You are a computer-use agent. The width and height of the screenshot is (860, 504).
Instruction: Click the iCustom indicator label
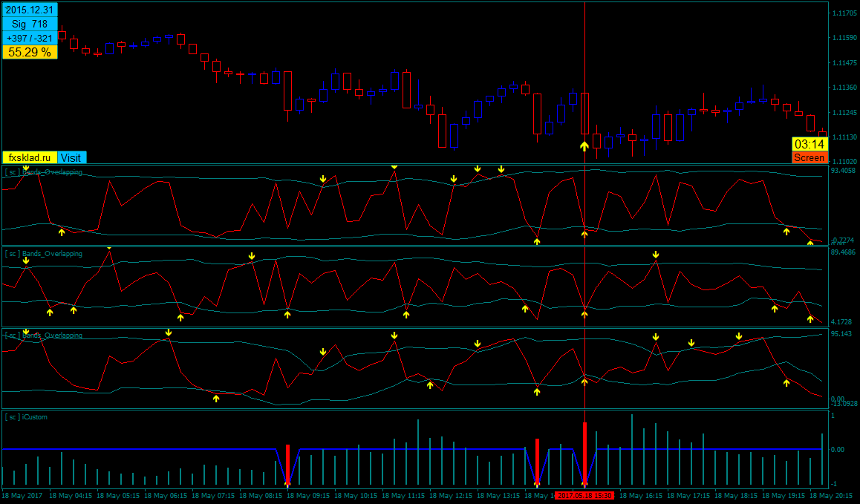[x=26, y=417]
